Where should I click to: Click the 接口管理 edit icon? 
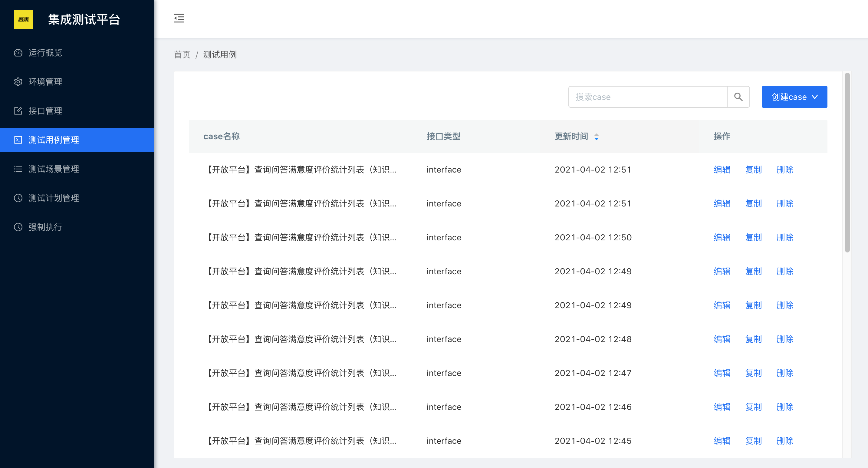click(18, 111)
